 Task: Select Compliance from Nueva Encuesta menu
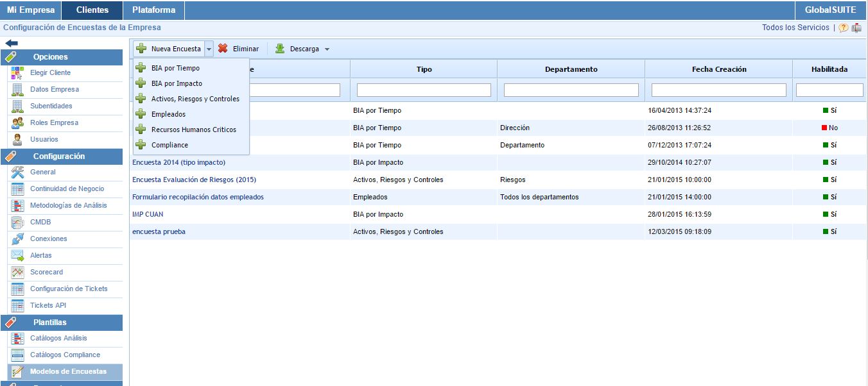pos(169,145)
